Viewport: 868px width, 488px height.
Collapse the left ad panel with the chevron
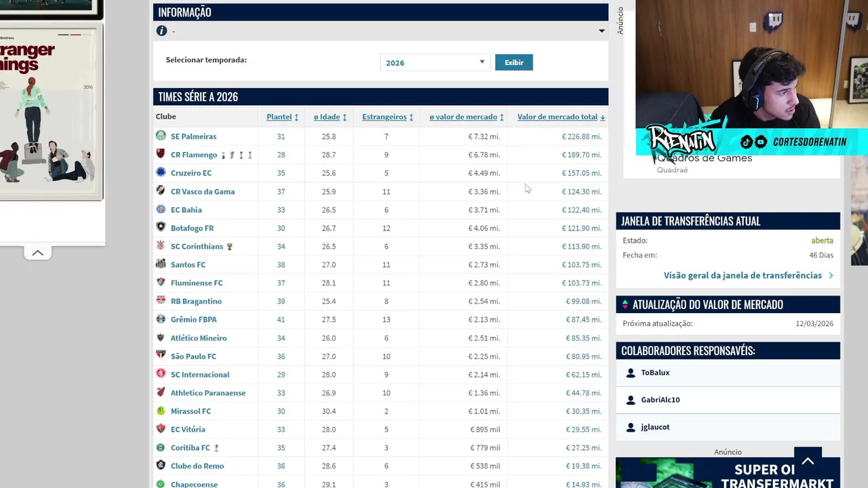pos(38,253)
